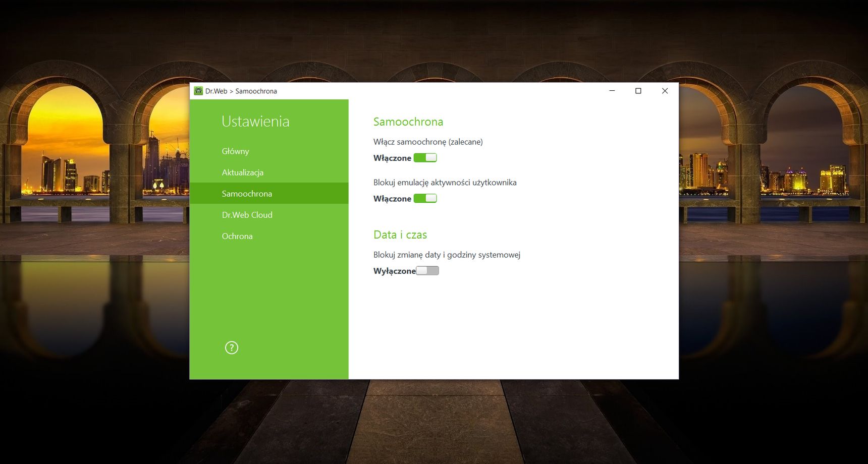Close the Dr.Web settings window

(665, 91)
